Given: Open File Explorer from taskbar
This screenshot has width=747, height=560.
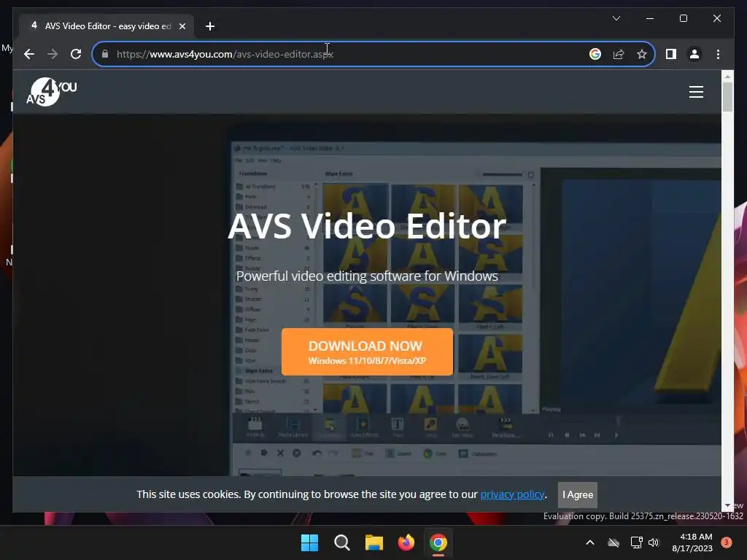Looking at the screenshot, I should [x=374, y=542].
